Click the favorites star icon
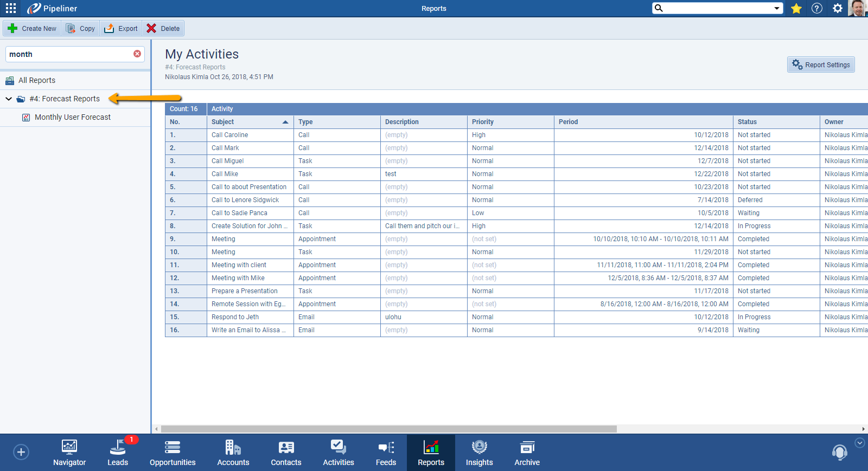868x471 pixels. (x=796, y=8)
